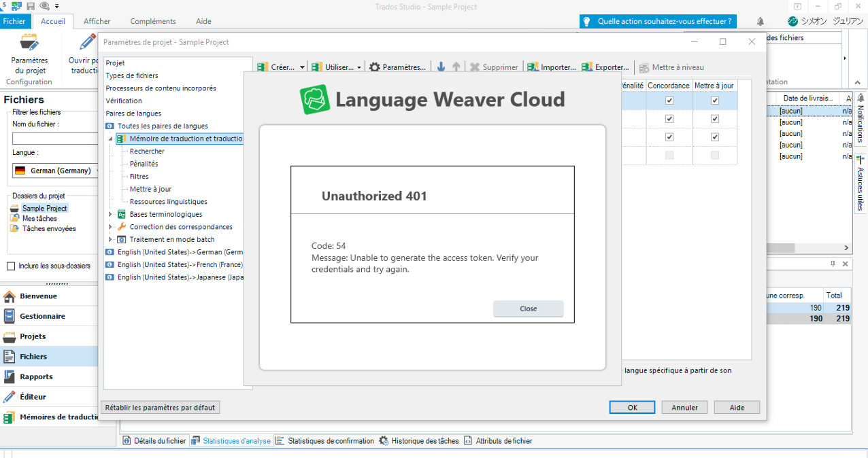Close the Unauthorized 401 dialog
The image size is (868, 458).
tap(528, 309)
